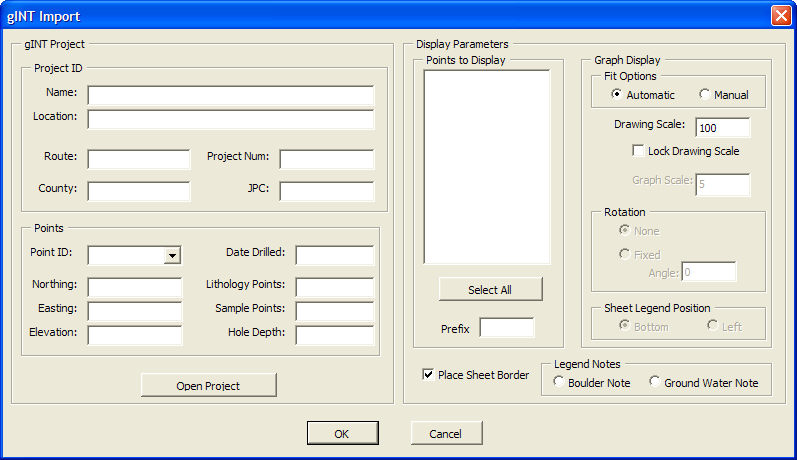
Task: Click the Prefix text box
Action: [x=506, y=328]
